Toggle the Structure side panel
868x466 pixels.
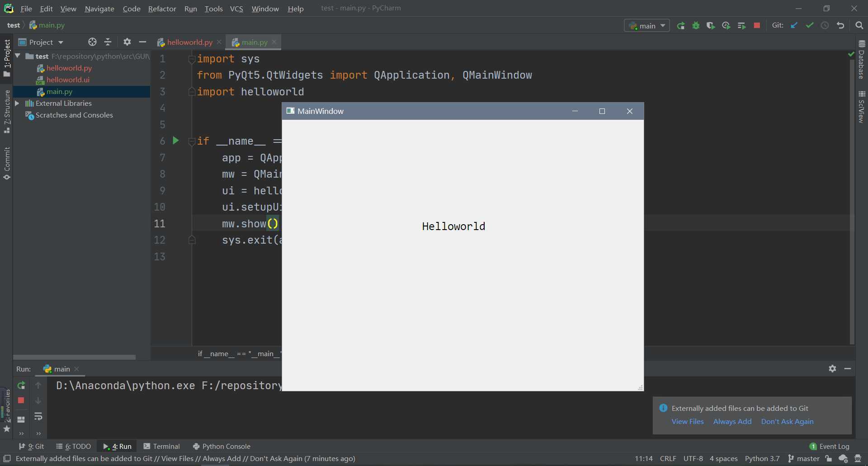(x=7, y=111)
